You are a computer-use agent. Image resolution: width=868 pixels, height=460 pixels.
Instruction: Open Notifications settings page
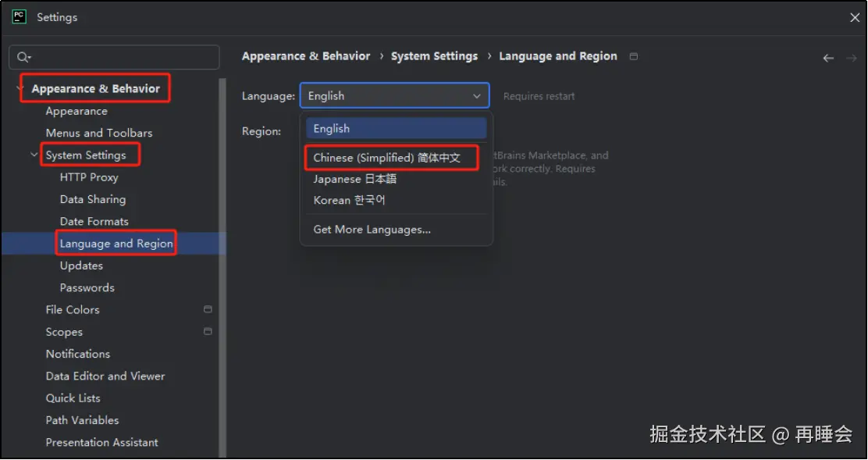click(78, 354)
